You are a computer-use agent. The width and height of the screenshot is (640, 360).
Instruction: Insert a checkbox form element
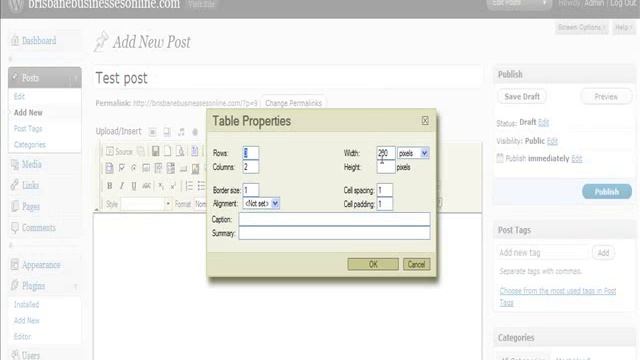coord(121,168)
